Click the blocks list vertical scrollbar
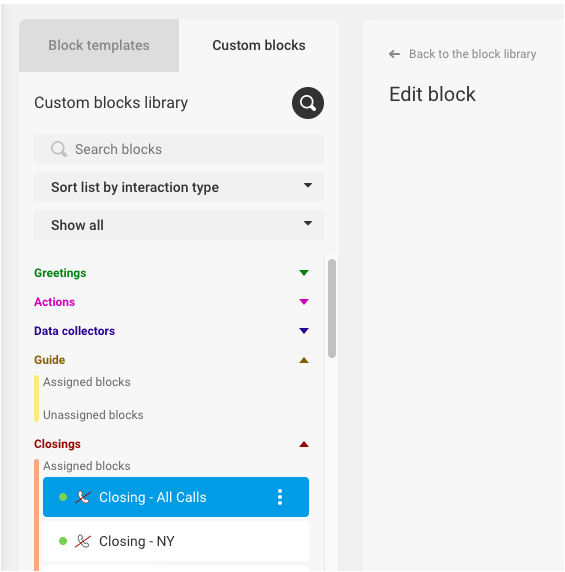 (x=332, y=308)
